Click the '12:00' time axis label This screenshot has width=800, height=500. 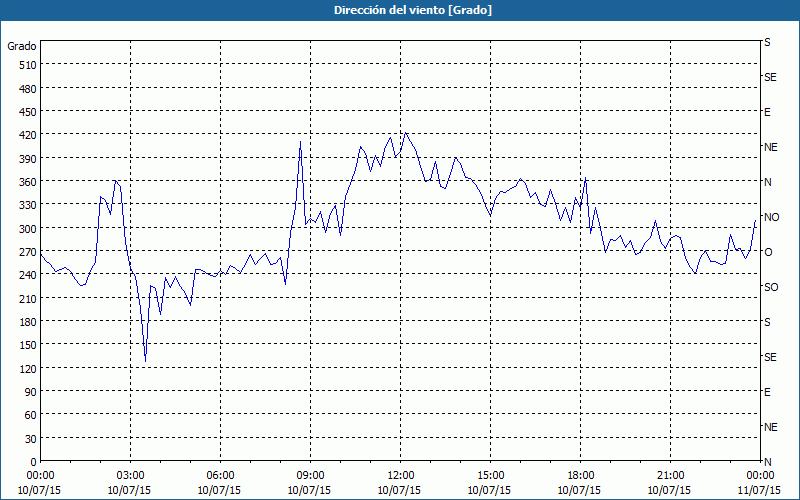tap(401, 476)
